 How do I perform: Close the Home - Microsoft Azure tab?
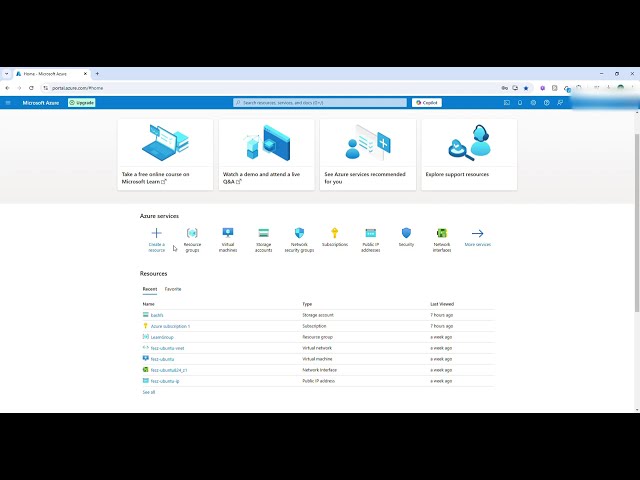coord(85,74)
